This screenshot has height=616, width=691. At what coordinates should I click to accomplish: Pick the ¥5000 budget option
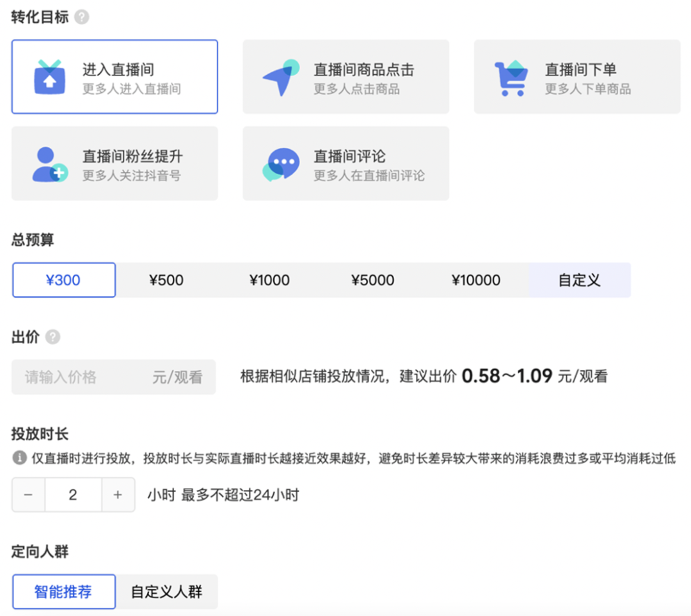372,280
